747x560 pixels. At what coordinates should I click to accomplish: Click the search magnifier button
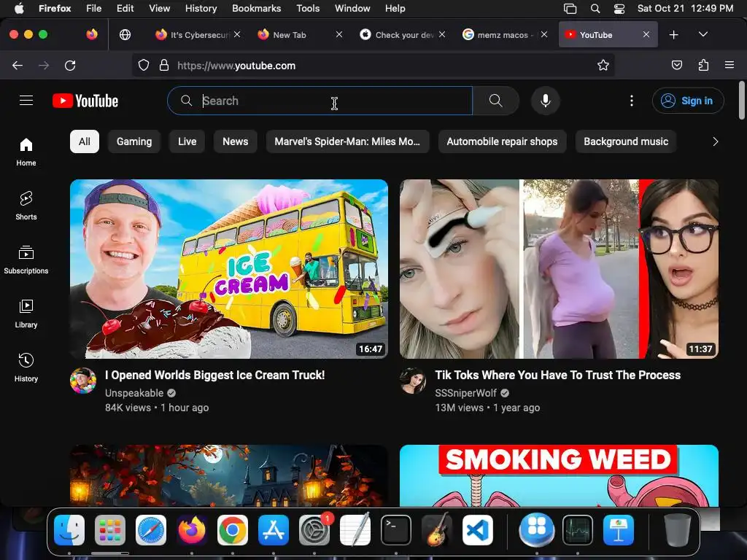[495, 101]
